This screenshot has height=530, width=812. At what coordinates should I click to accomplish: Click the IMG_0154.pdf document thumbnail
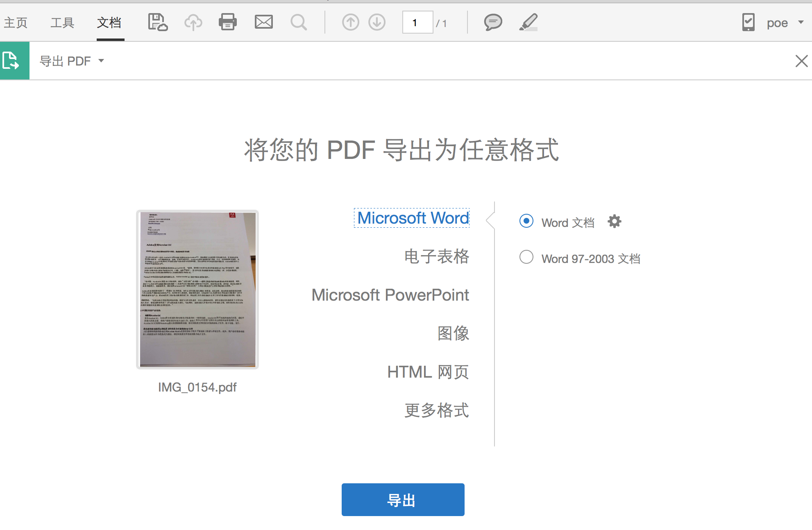(x=197, y=290)
